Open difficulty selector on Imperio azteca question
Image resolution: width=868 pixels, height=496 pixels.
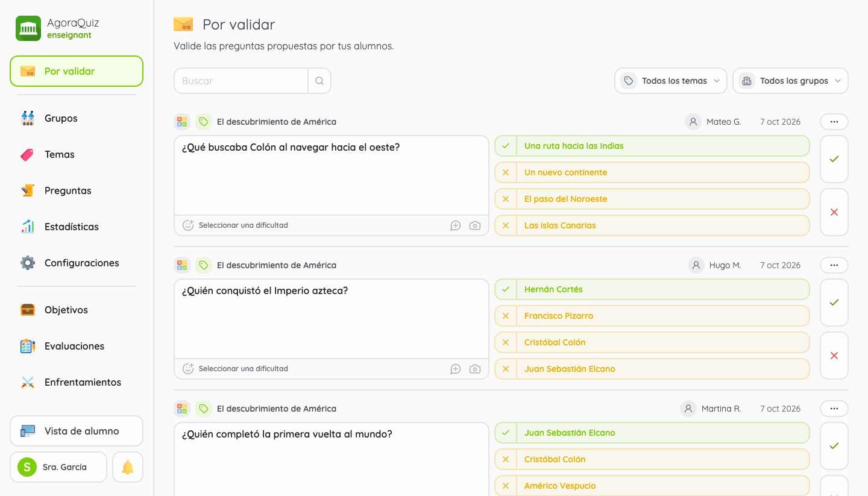(236, 369)
